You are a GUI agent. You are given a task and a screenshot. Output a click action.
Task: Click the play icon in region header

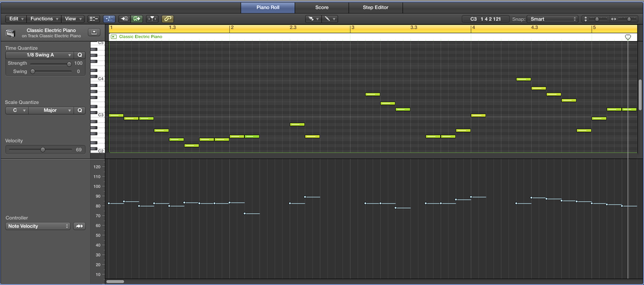pos(114,37)
